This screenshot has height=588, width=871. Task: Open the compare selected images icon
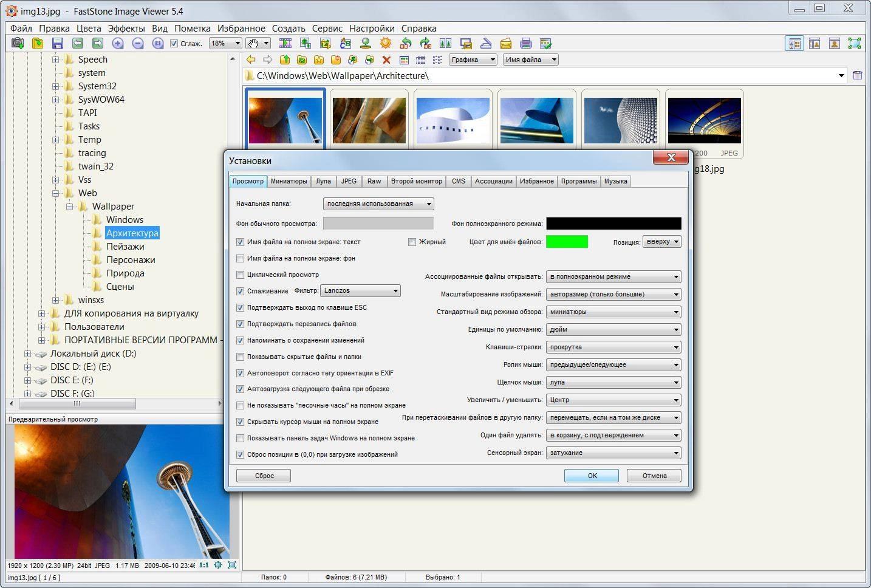[446, 43]
